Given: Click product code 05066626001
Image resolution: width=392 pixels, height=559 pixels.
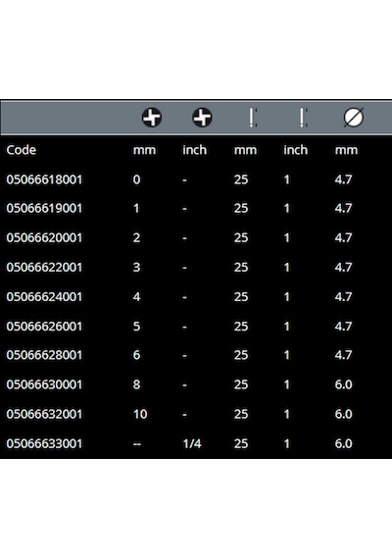Looking at the screenshot, I should (44, 327).
